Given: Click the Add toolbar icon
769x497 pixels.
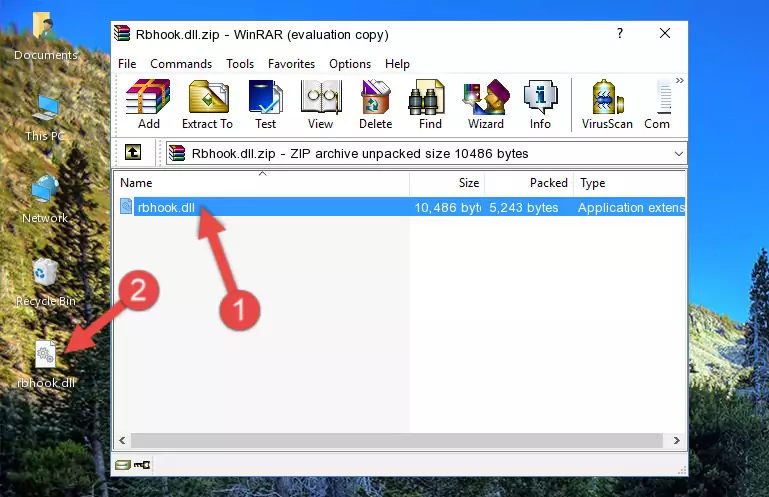Looking at the screenshot, I should [x=148, y=105].
